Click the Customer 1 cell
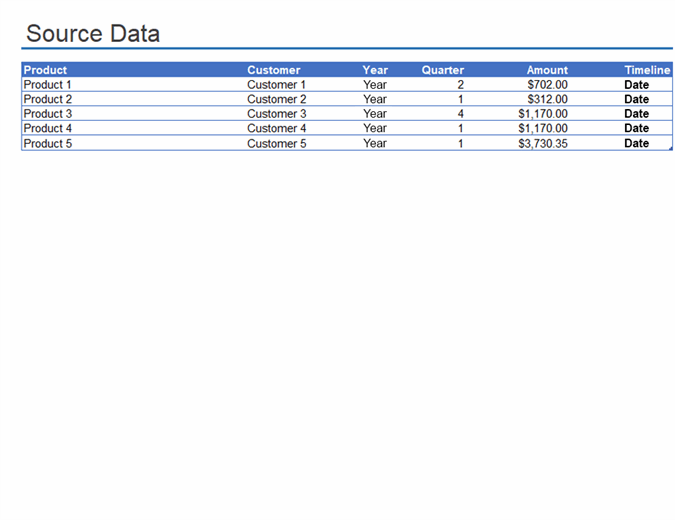The height and width of the screenshot is (520, 675). 276,84
